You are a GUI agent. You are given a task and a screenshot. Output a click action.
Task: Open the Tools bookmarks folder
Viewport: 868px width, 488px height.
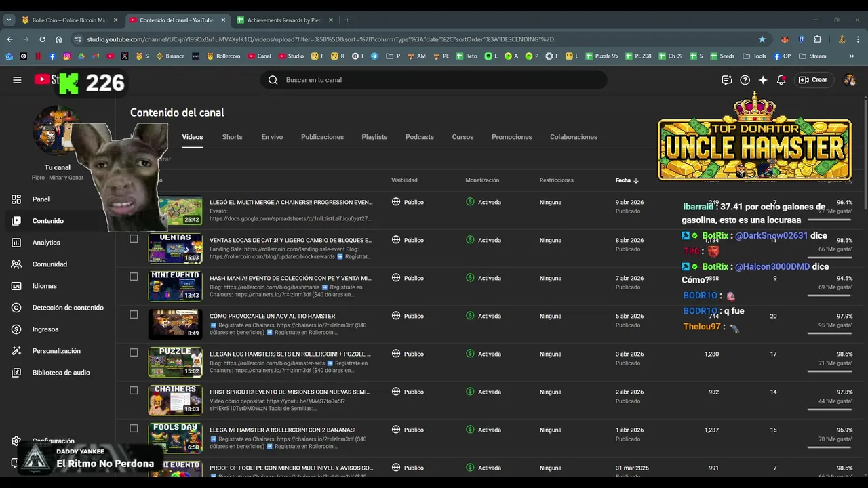click(754, 56)
